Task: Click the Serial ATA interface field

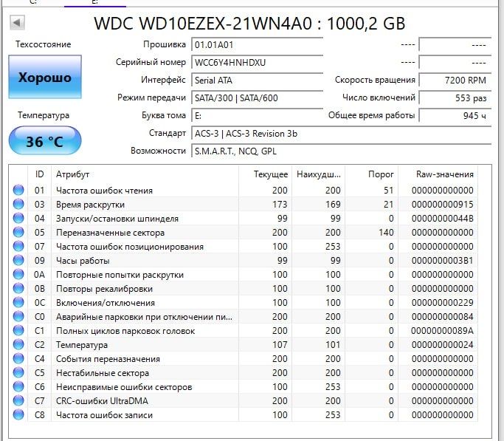Action: [257, 80]
